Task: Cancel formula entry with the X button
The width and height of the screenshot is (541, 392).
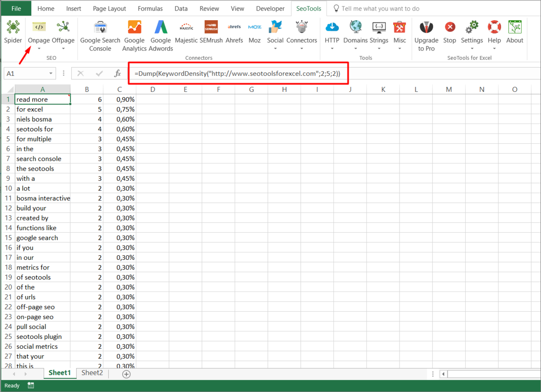Action: [x=81, y=73]
